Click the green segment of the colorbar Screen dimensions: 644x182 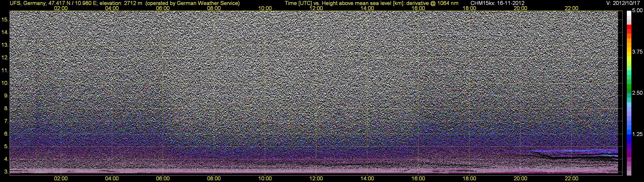(x=629, y=87)
